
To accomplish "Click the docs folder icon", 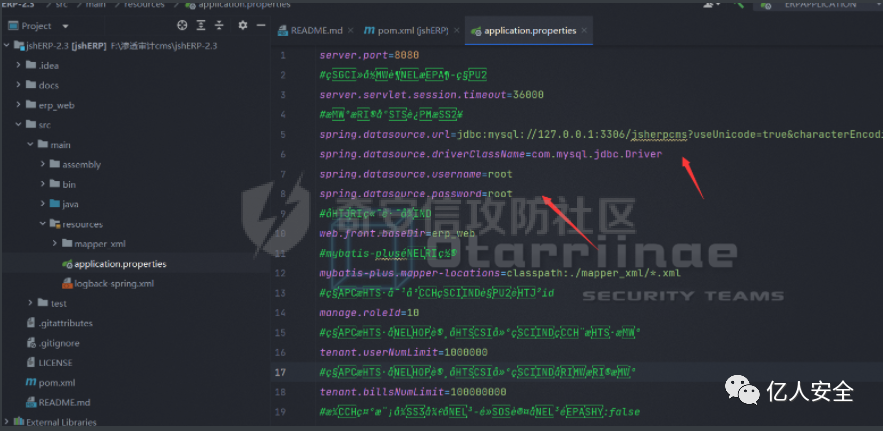I will [x=30, y=85].
